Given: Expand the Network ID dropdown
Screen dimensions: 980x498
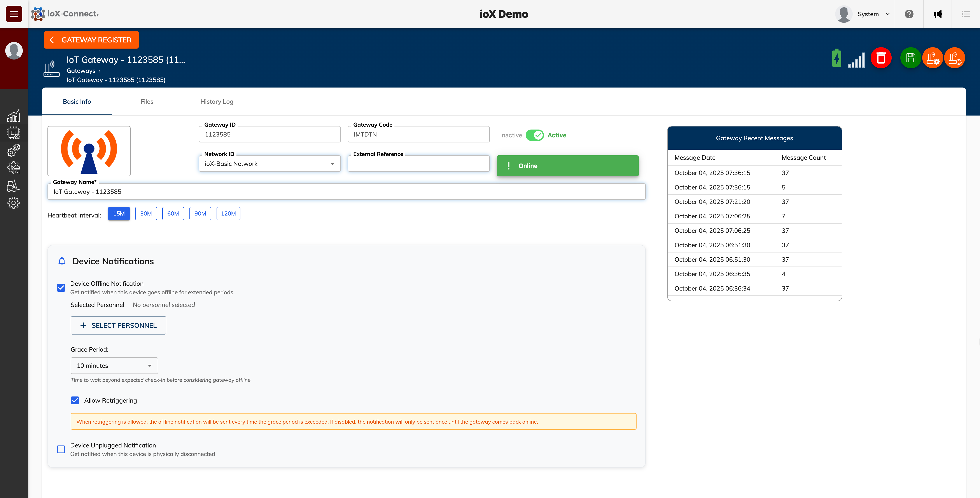Looking at the screenshot, I should 269,164.
